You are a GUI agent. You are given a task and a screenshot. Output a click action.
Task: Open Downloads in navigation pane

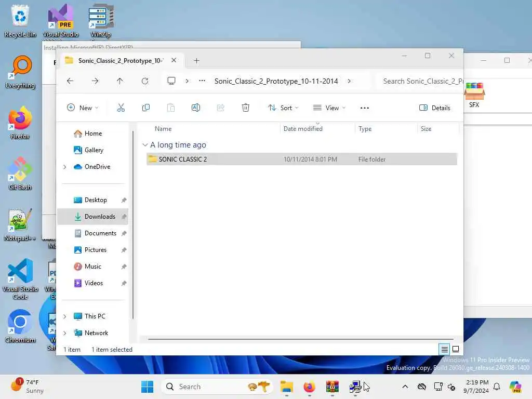click(94, 217)
